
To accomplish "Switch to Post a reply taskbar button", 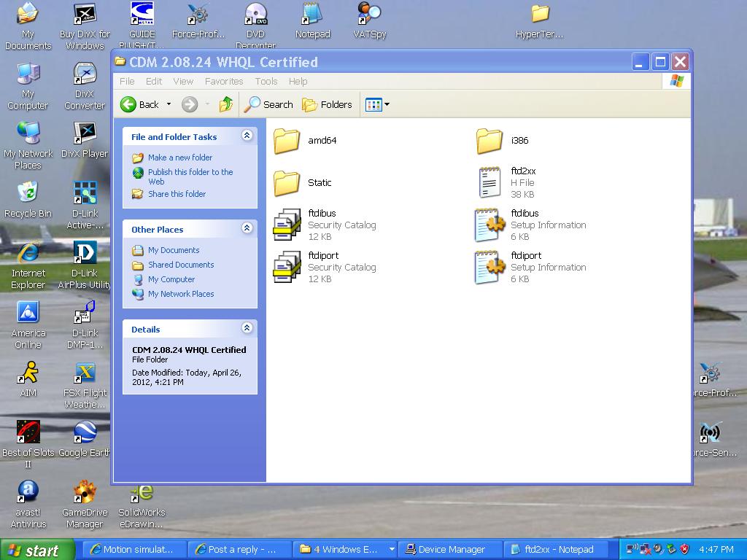I will (x=241, y=550).
